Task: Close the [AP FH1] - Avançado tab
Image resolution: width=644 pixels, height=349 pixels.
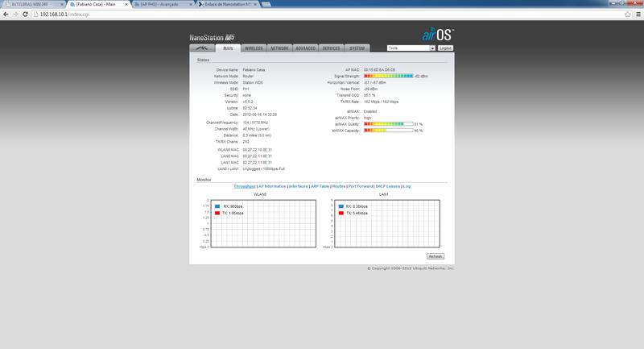Action: point(191,4)
